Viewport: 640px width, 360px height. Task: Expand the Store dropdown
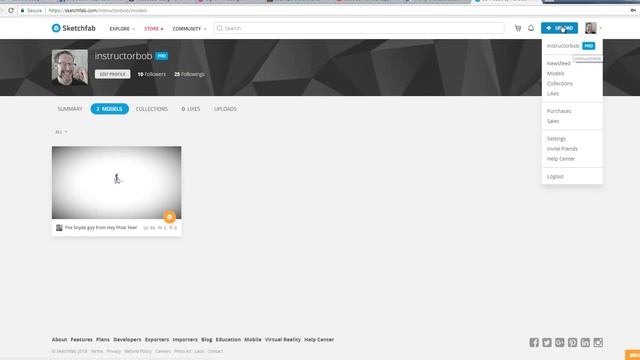coord(153,29)
